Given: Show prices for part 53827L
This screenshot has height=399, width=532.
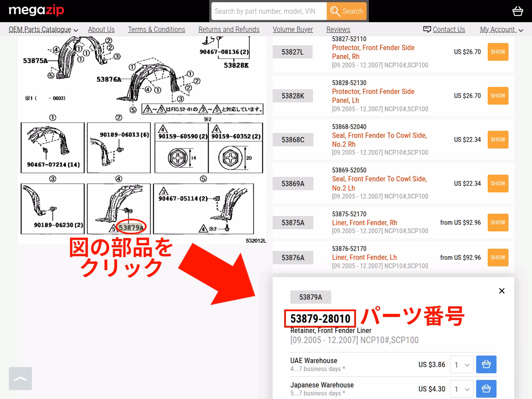Looking at the screenshot, I should coord(498,52).
